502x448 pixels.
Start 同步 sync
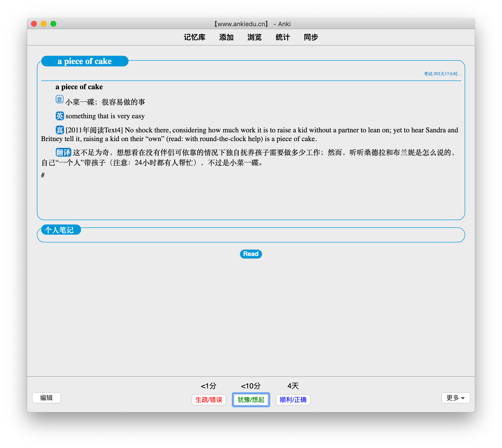point(311,37)
